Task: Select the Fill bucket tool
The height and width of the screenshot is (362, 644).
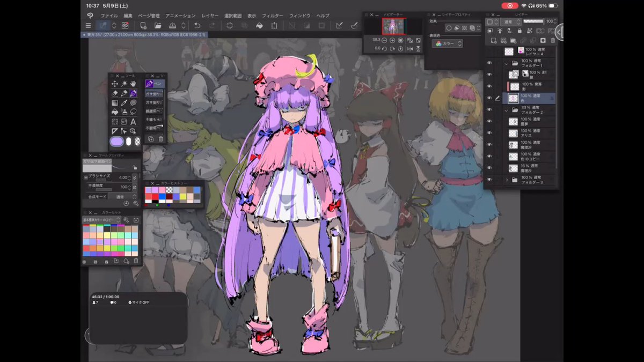Action: 115,112
